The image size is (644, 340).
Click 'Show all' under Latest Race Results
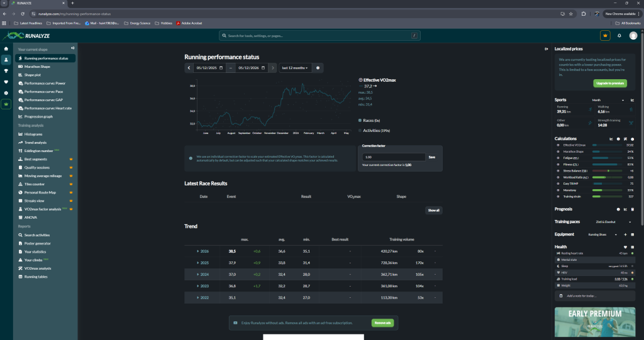434,211
